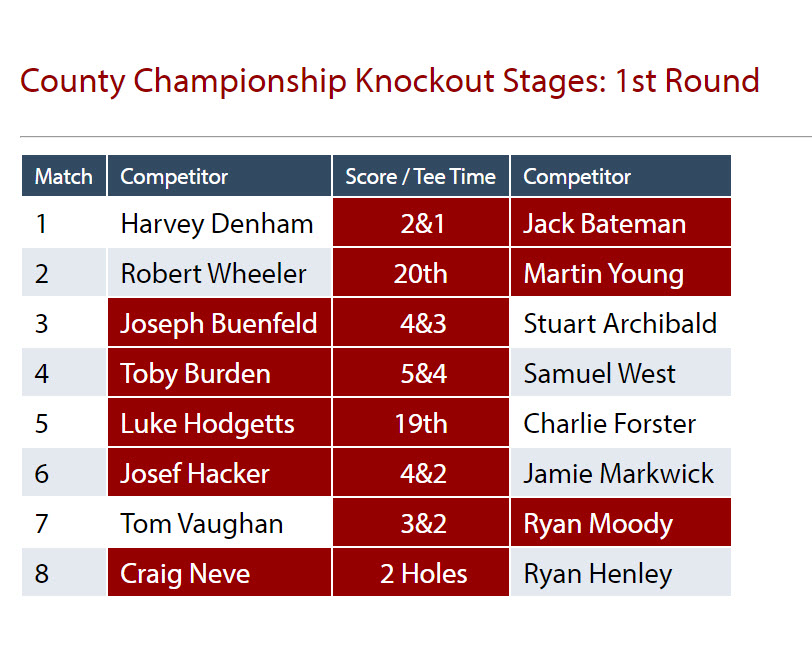This screenshot has height=646, width=812.
Task: Select Toby Burden in match 4
Action: pos(219,372)
